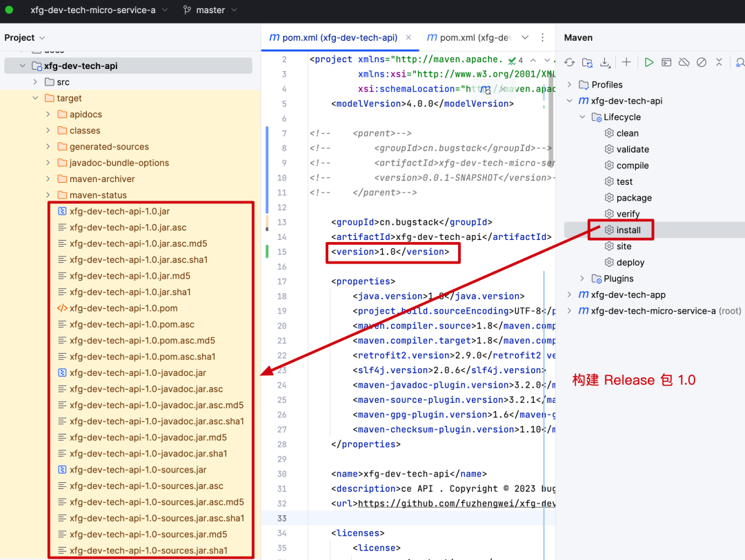Viewport: 745px width, 560px height.
Task: Collapse all nodes in the Maven panel
Action: tap(719, 62)
